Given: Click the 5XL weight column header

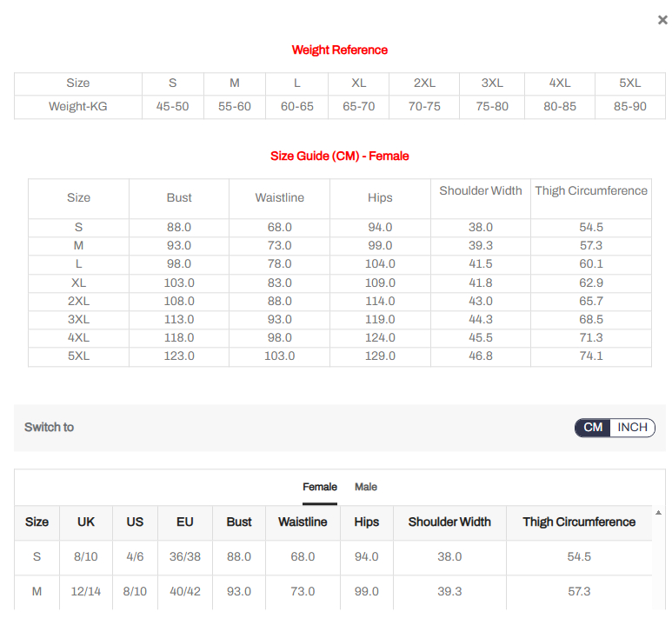Looking at the screenshot, I should (x=629, y=83).
